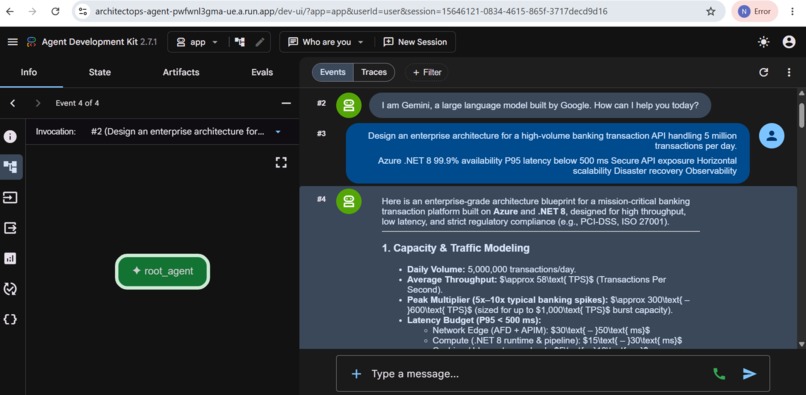
Task: Expand the Who are you session dropdown
Action: tap(326, 42)
